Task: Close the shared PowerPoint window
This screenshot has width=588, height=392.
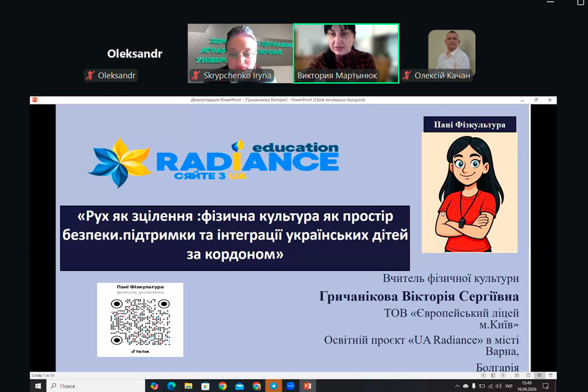Action: 549,100
